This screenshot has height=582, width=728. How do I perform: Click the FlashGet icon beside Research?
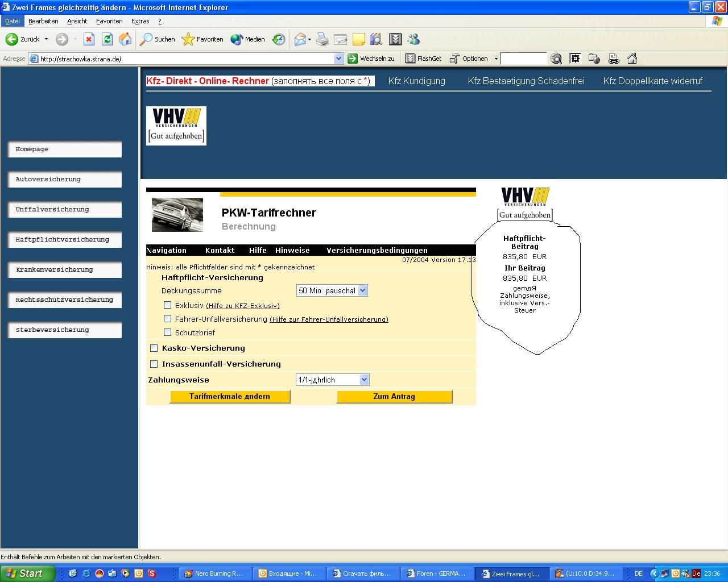pos(395,39)
